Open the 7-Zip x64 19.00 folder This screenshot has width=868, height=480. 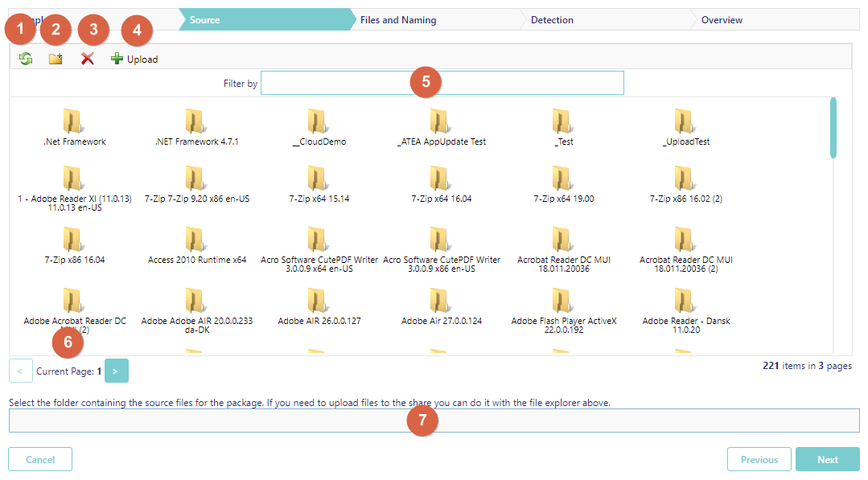point(563,179)
